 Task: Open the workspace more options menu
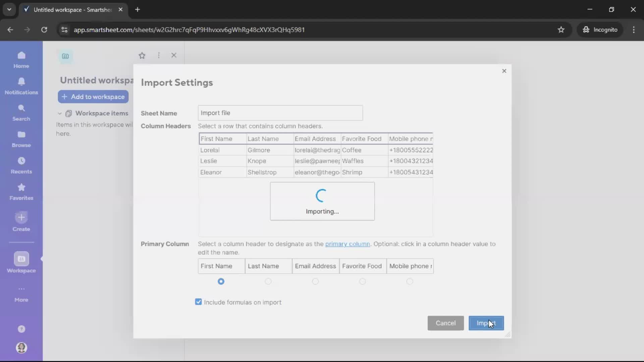(159, 55)
